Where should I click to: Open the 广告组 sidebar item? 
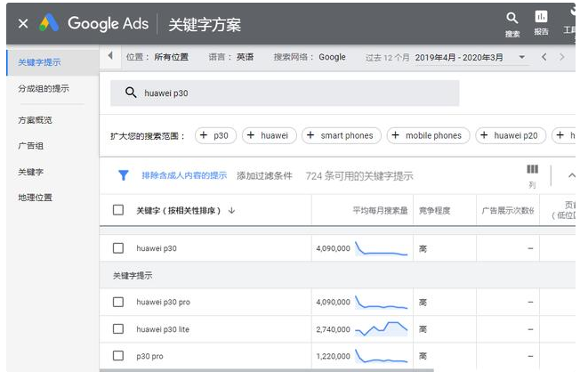click(x=31, y=146)
